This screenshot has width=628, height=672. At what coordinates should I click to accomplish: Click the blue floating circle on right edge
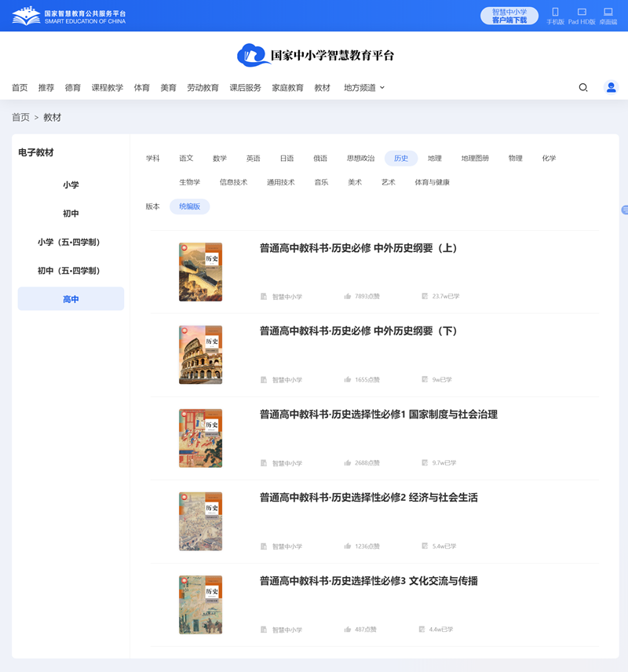624,210
